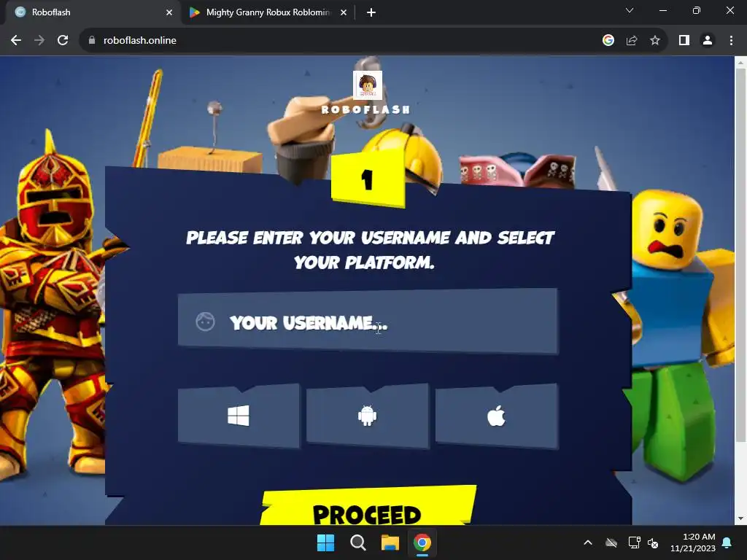Click the scrollbar up arrow
This screenshot has width=747, height=560.
tap(740, 62)
